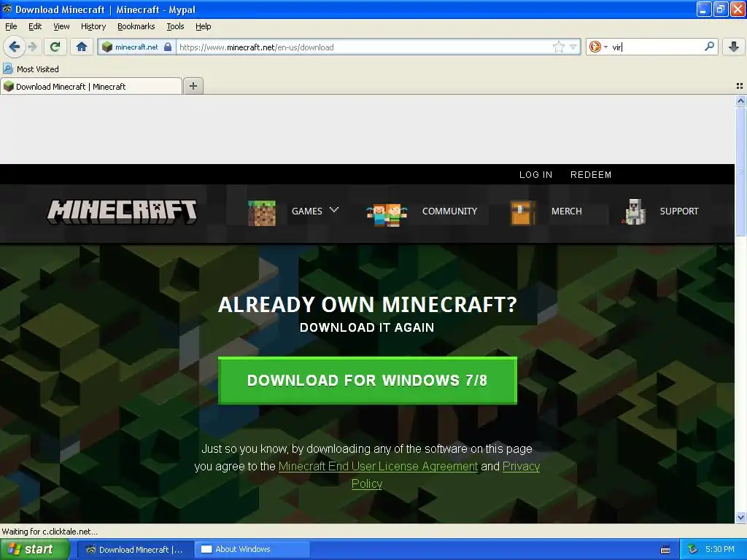
Task: Select the Download Minecraft browser tab
Action: coord(91,86)
